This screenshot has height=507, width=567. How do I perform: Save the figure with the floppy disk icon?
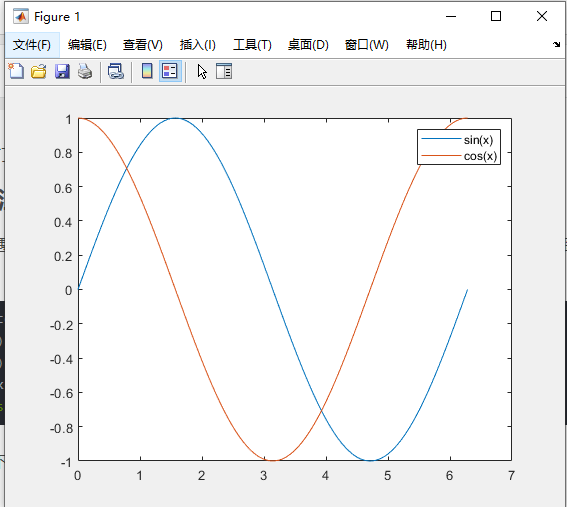click(62, 71)
